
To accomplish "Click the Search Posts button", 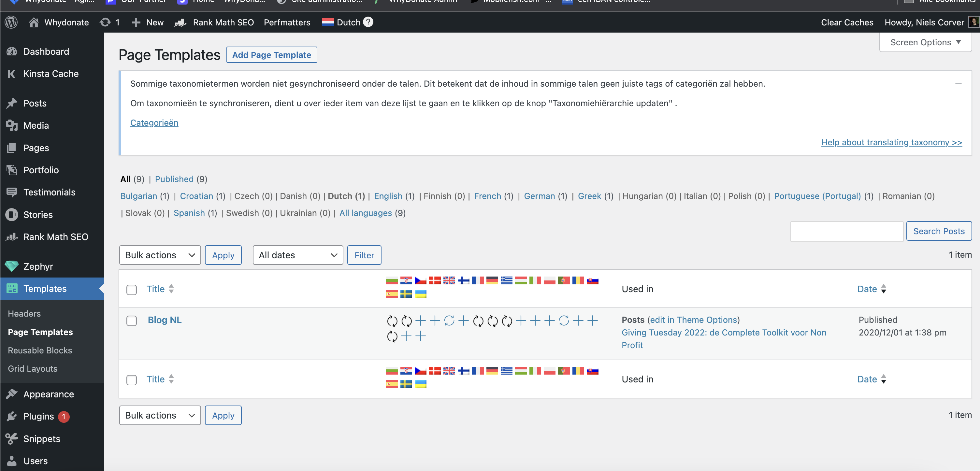I will pos(939,231).
